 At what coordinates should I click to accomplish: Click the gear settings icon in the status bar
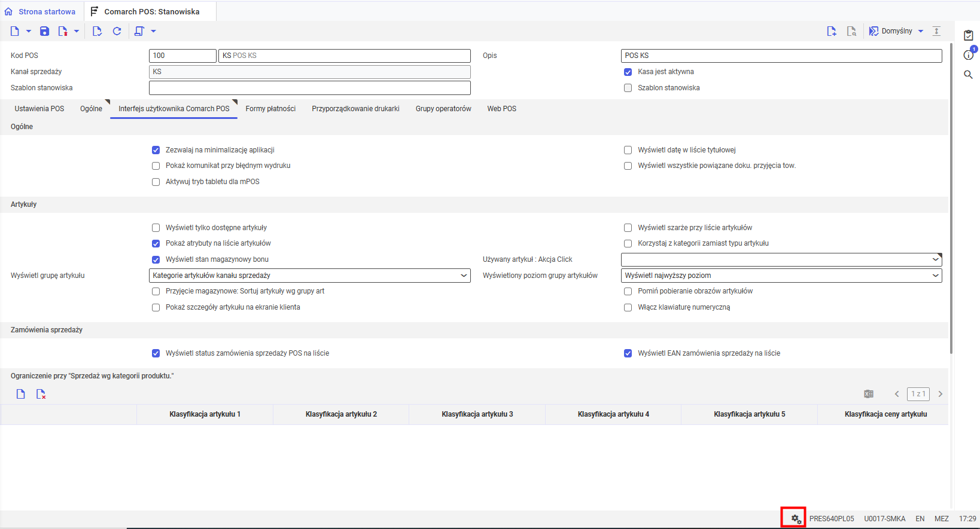click(x=796, y=519)
